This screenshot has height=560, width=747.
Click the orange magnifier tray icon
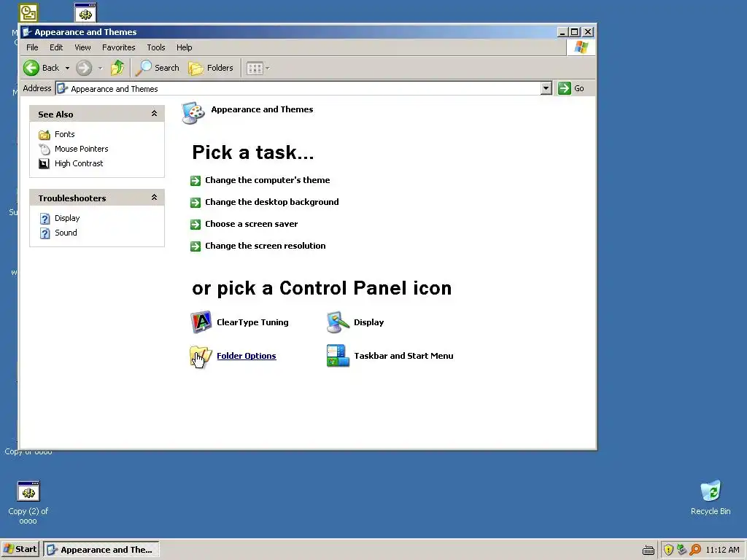[695, 550]
